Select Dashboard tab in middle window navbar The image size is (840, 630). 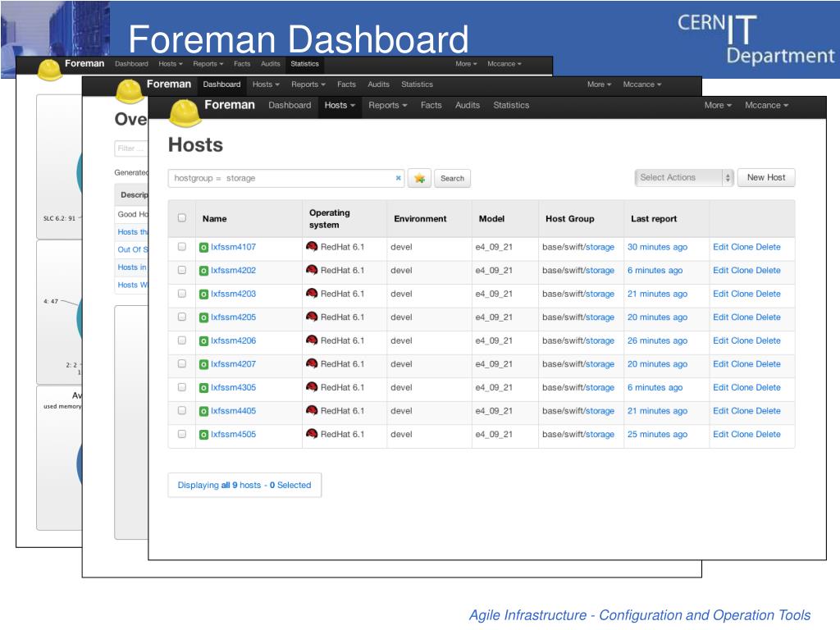pyautogui.click(x=221, y=84)
